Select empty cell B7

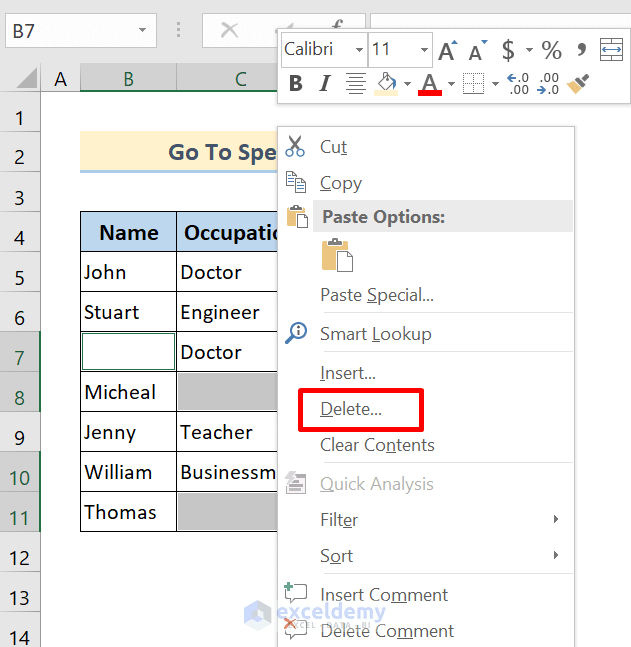coord(128,352)
